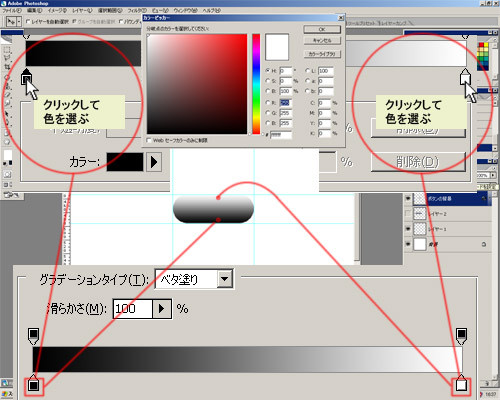Enable レイヤーを自動選択 checkbox

tap(28, 22)
